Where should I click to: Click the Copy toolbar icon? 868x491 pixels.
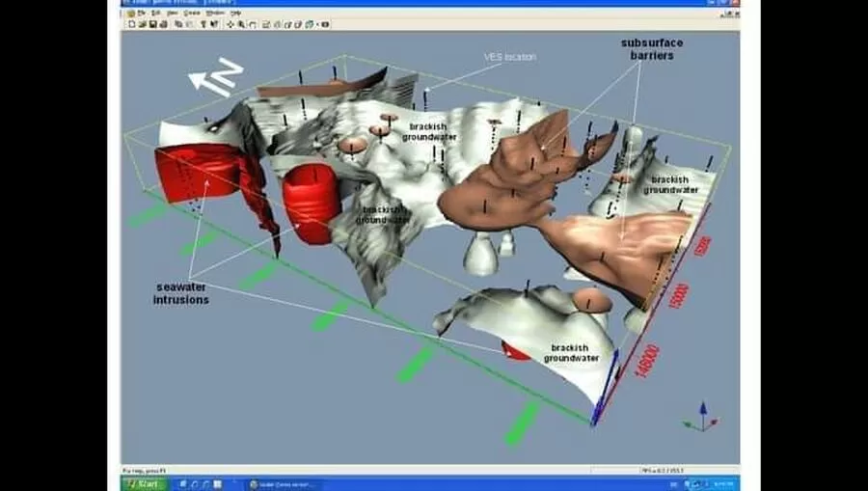tap(178, 24)
